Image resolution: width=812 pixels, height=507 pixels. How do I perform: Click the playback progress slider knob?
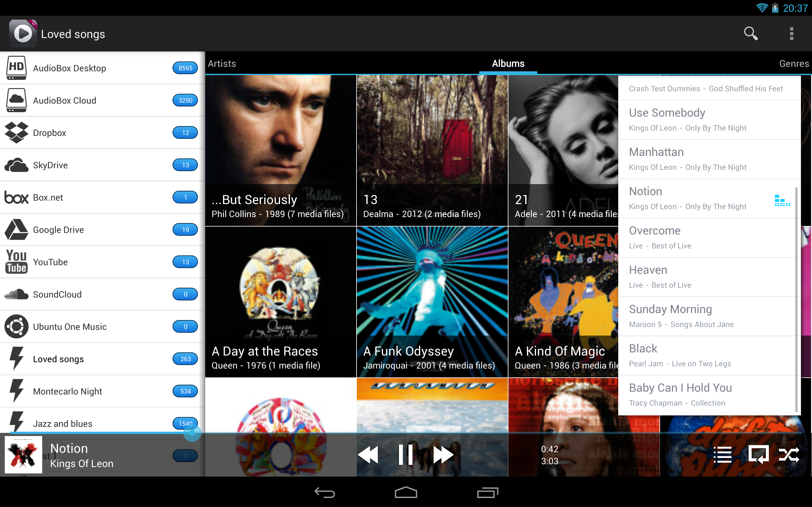click(x=192, y=433)
